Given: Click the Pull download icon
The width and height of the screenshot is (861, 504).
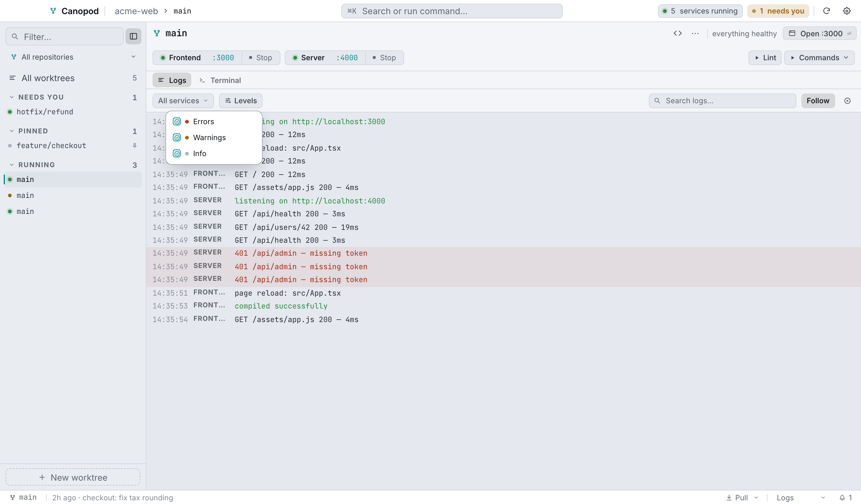Looking at the screenshot, I should tap(728, 497).
